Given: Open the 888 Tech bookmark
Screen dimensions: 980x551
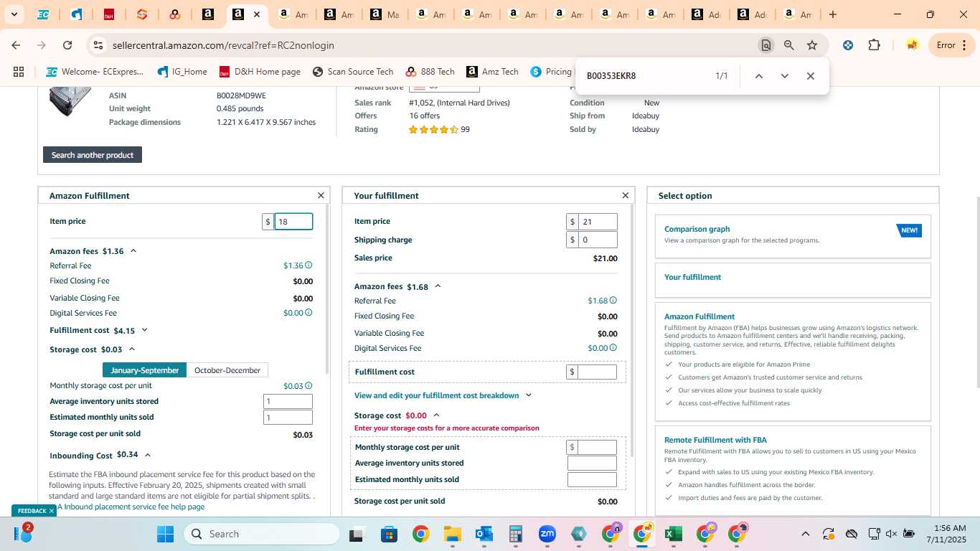Looking at the screenshot, I should click(x=430, y=72).
